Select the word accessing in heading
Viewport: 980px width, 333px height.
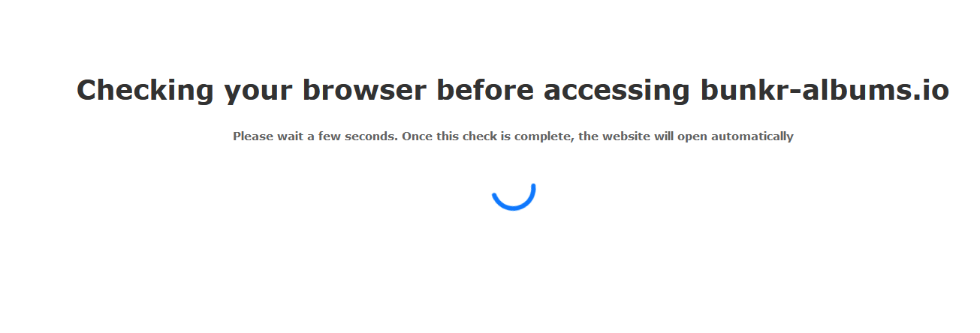point(616,91)
